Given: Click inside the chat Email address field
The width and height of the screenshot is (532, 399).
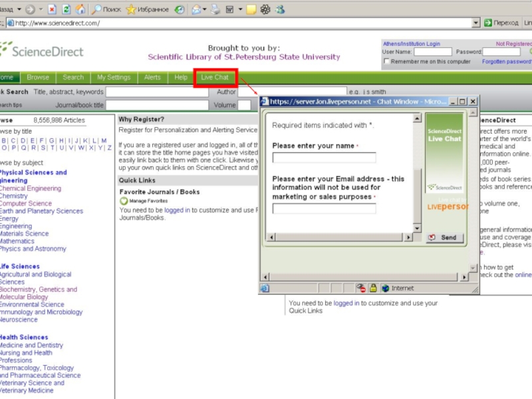Looking at the screenshot, I should [324, 208].
